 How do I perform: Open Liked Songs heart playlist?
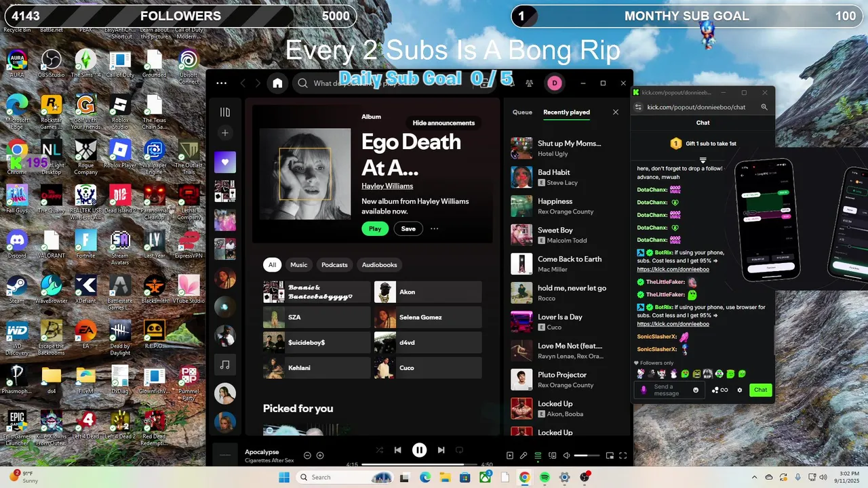(225, 162)
